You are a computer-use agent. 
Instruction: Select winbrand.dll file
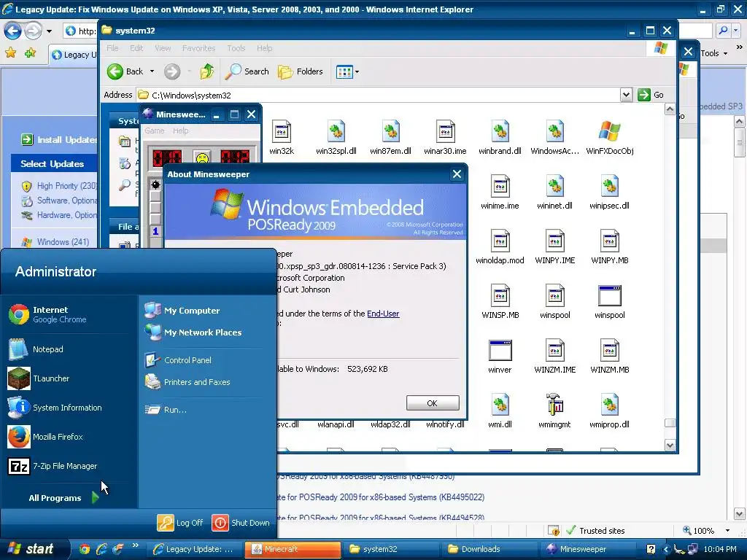pyautogui.click(x=500, y=138)
